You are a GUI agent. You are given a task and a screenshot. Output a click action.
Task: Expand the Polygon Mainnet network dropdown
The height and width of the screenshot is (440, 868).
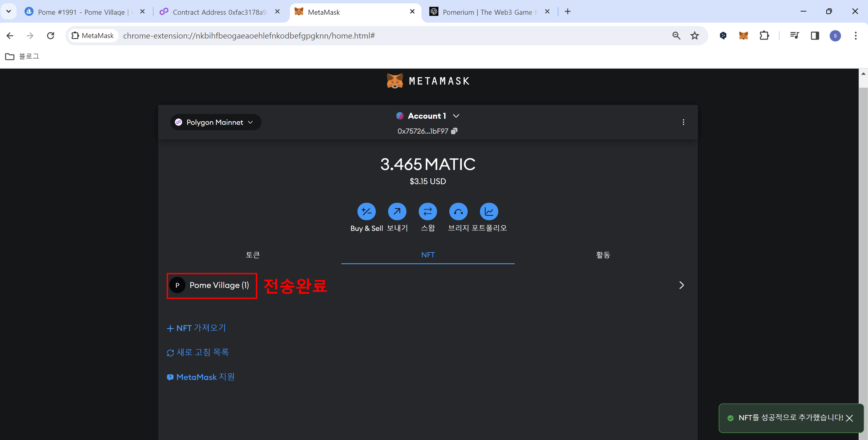(216, 122)
